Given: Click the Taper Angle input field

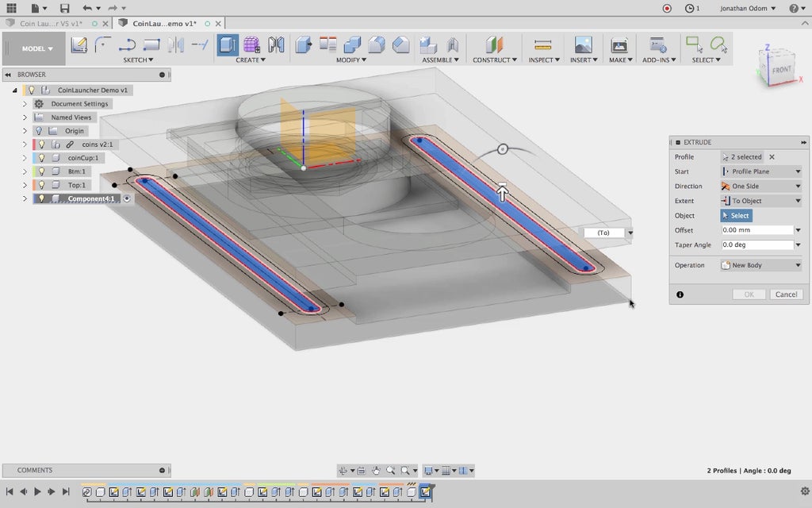Looking at the screenshot, I should pos(756,245).
